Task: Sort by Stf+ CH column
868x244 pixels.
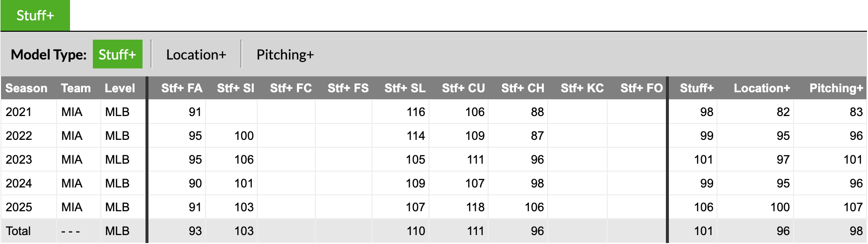Action: coord(522,88)
